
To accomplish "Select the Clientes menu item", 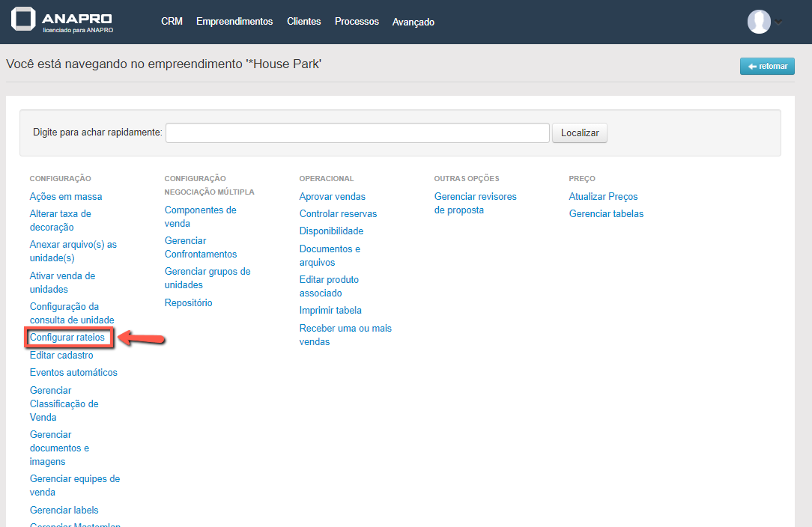I will (303, 22).
